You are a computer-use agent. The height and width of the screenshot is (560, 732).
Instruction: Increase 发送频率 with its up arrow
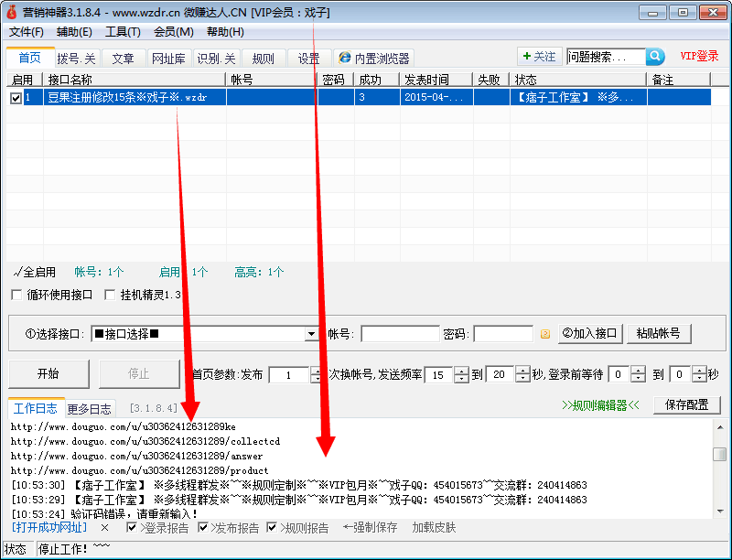[x=459, y=371]
